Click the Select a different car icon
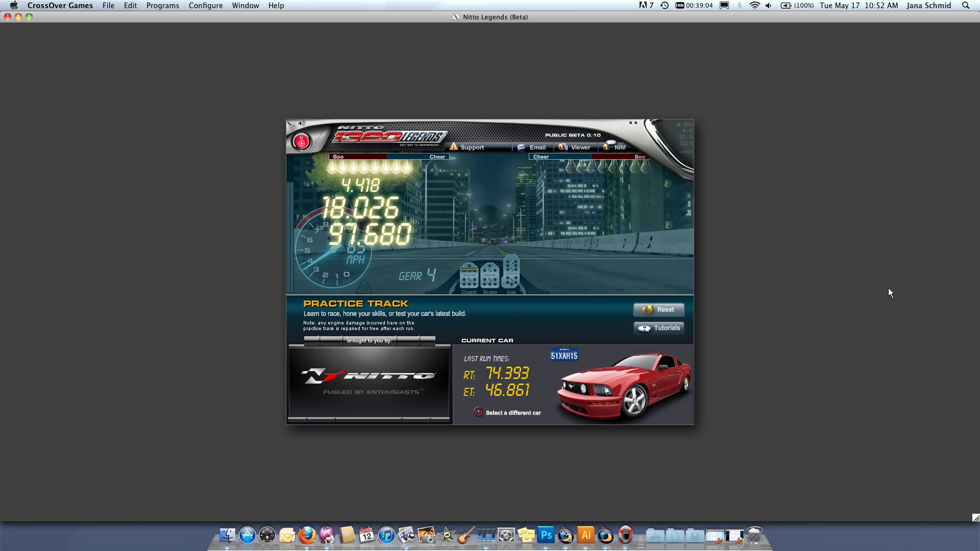Screen dimensions: 980x551 coord(478,412)
